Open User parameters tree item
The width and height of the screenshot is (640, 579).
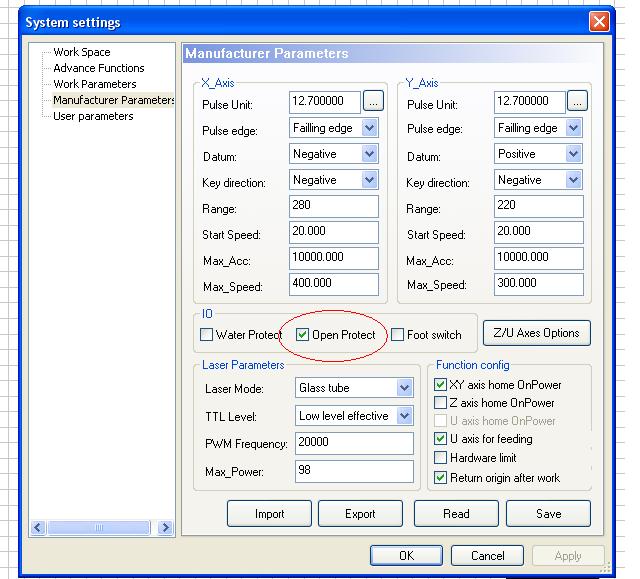(93, 116)
